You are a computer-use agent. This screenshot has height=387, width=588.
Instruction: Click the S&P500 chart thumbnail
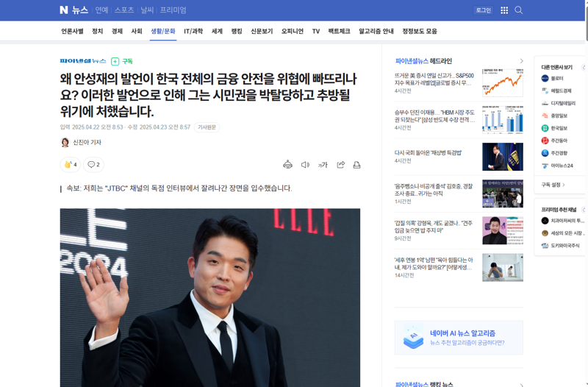[503, 82]
